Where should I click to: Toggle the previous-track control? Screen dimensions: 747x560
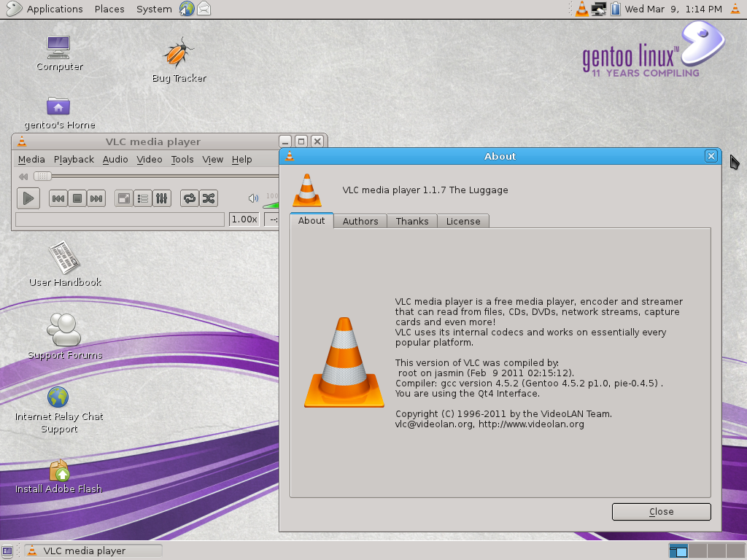pyautogui.click(x=58, y=198)
